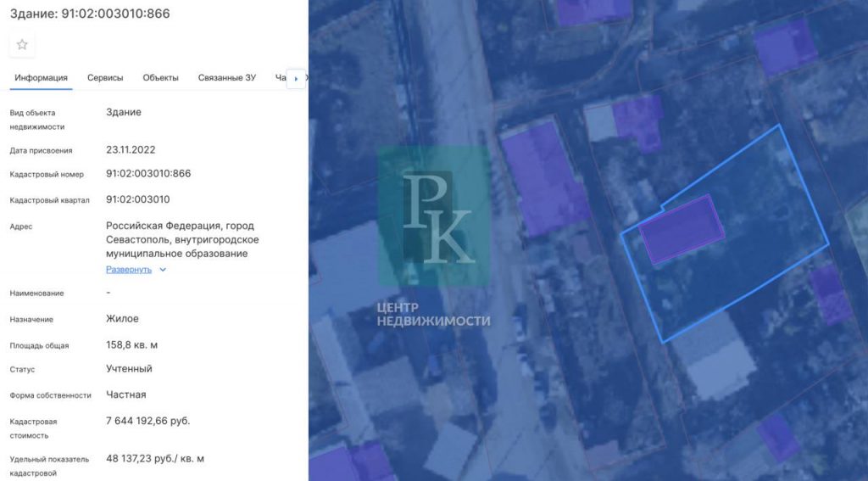Switch to the Сервисы tab
Viewport: 868px width, 481px height.
[105, 78]
